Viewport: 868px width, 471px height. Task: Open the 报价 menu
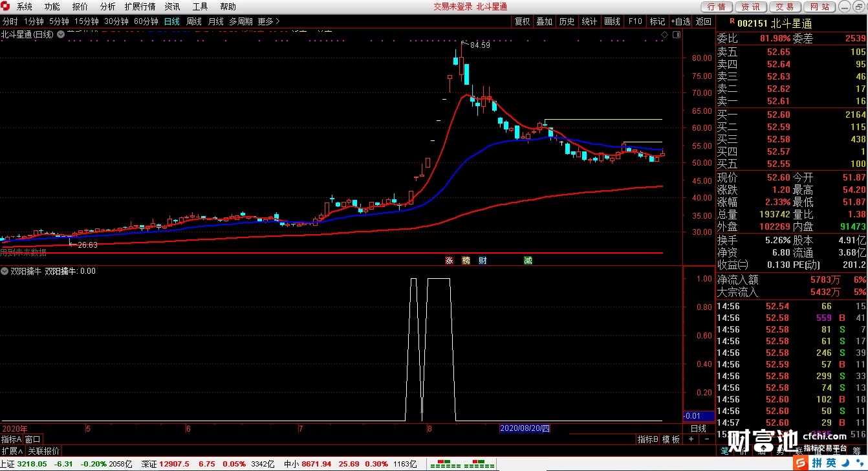[x=80, y=6]
